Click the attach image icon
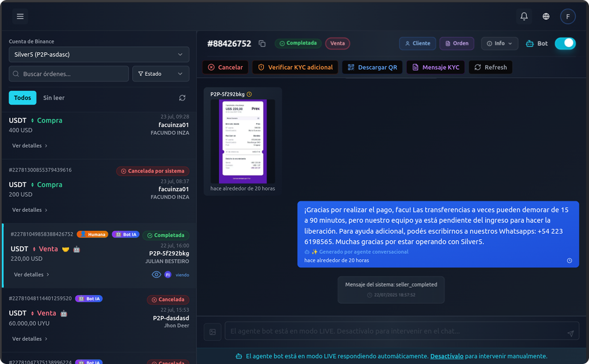This screenshot has width=589, height=364. click(x=213, y=332)
